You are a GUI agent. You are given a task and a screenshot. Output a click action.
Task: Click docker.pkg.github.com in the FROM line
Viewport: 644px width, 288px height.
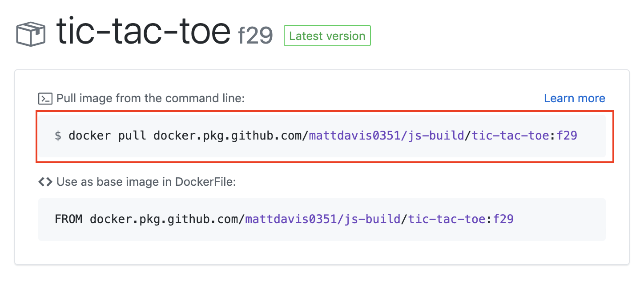[x=164, y=219]
